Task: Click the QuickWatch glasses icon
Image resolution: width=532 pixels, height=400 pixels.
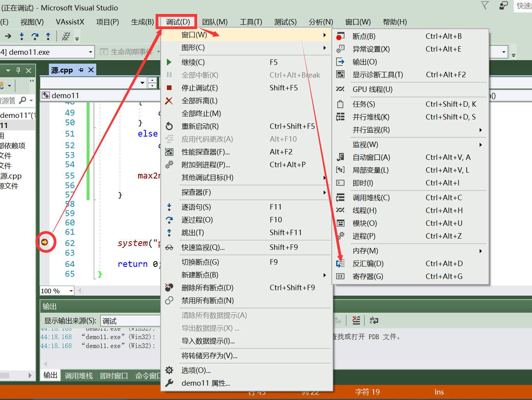Action: [169, 248]
